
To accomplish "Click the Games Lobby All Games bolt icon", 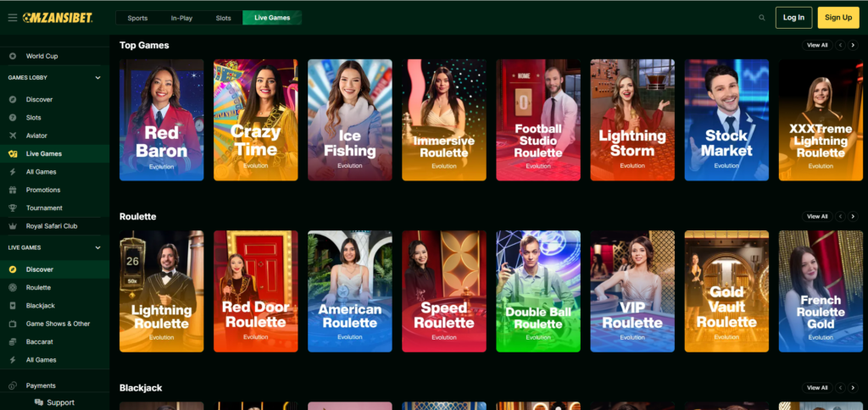I will coord(14,171).
